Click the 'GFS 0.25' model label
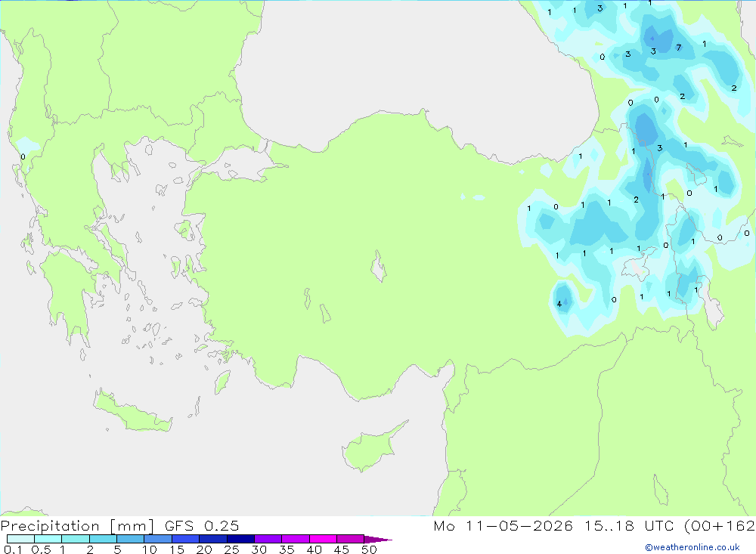 [202, 526]
